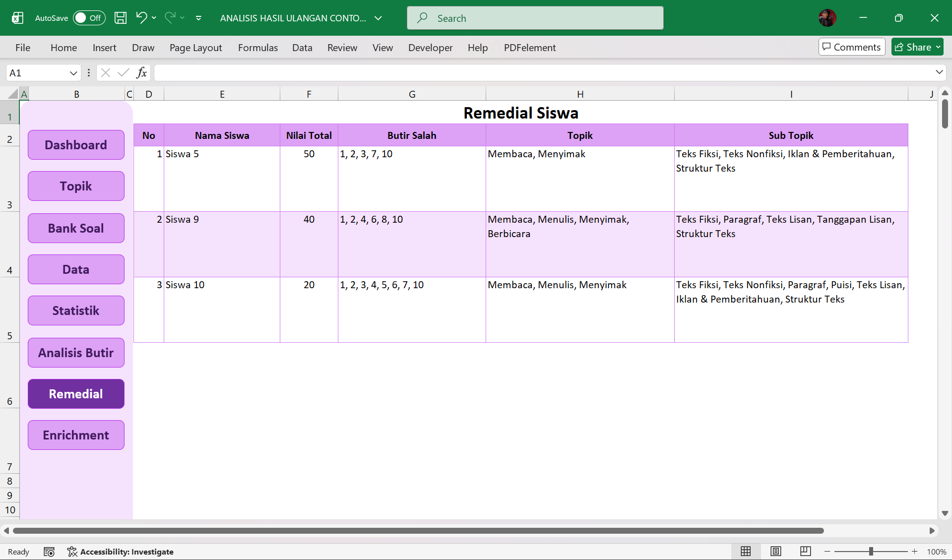Click the Insert Function fx icon

point(141,73)
